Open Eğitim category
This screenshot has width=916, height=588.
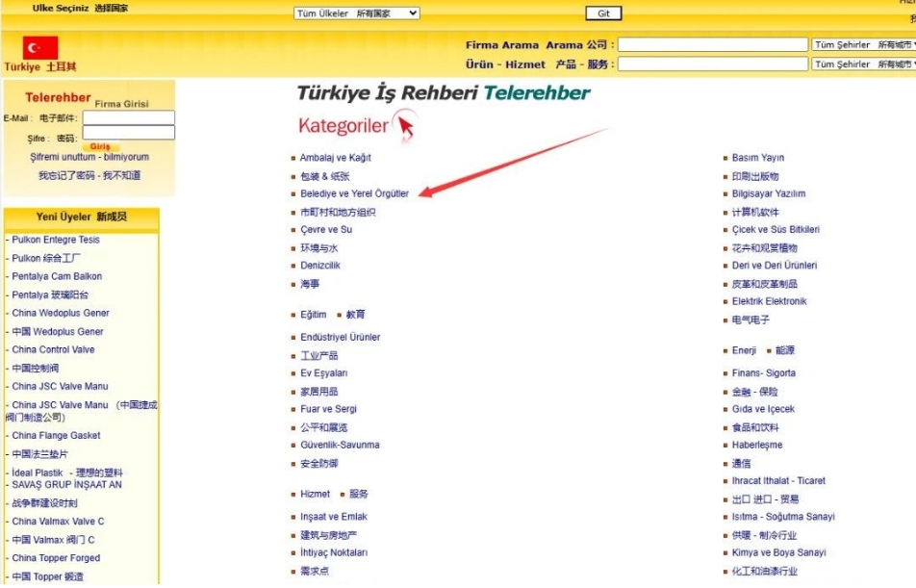click(313, 315)
